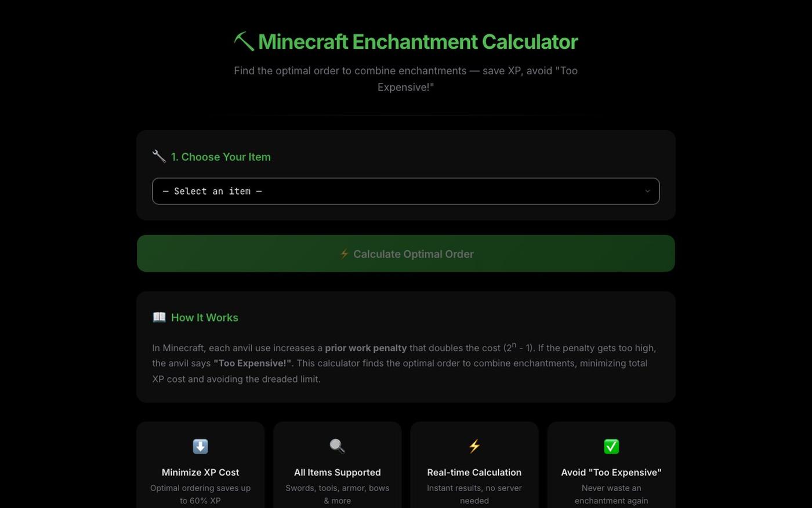
Task: Click the '1. Choose Your Item' heading
Action: [x=220, y=157]
